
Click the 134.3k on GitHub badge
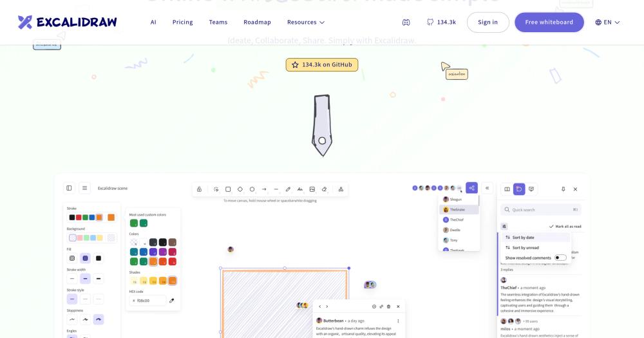tap(322, 64)
